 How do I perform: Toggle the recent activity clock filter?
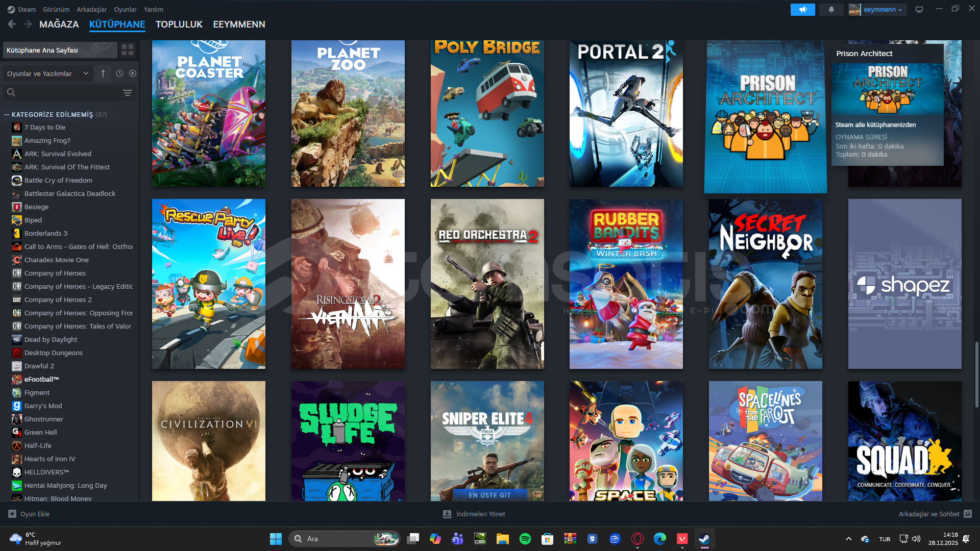119,73
